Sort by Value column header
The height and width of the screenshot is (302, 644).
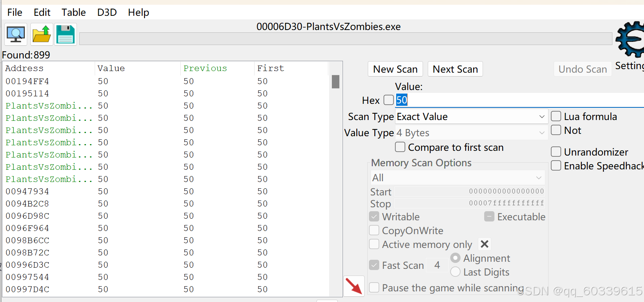tap(138, 68)
